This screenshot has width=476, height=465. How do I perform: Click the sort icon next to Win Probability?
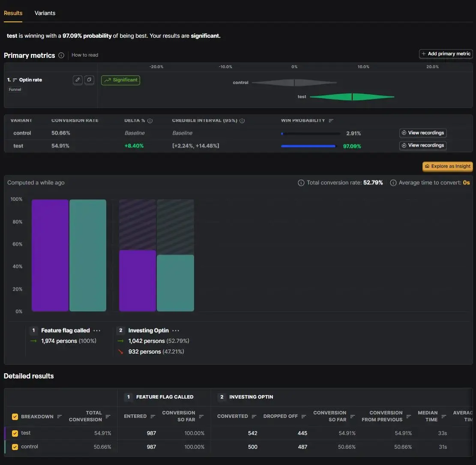click(x=331, y=120)
